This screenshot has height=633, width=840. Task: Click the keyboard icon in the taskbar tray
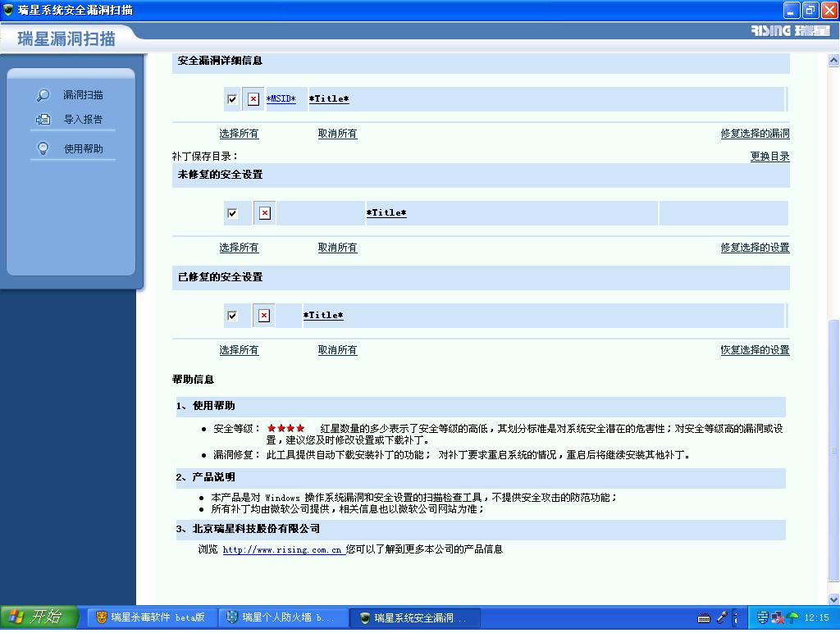coord(704,618)
